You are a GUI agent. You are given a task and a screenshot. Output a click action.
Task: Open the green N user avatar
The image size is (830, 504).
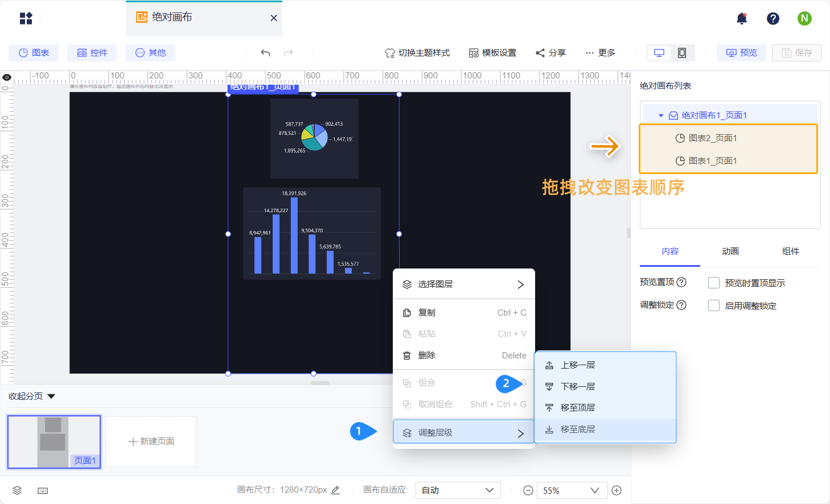click(804, 18)
